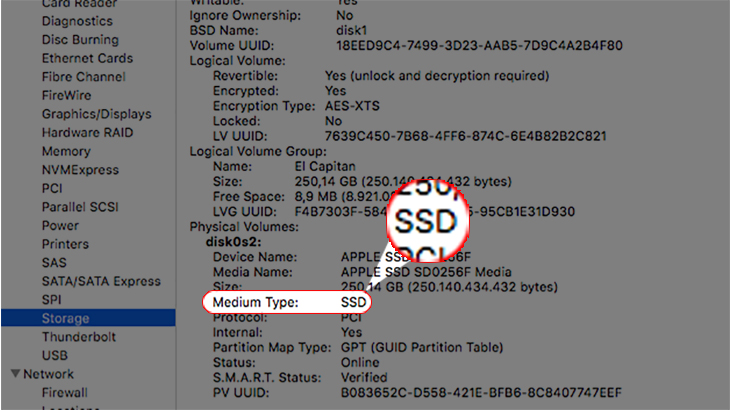Click the Ignore Ownership label
The height and width of the screenshot is (410, 730).
coord(245,16)
